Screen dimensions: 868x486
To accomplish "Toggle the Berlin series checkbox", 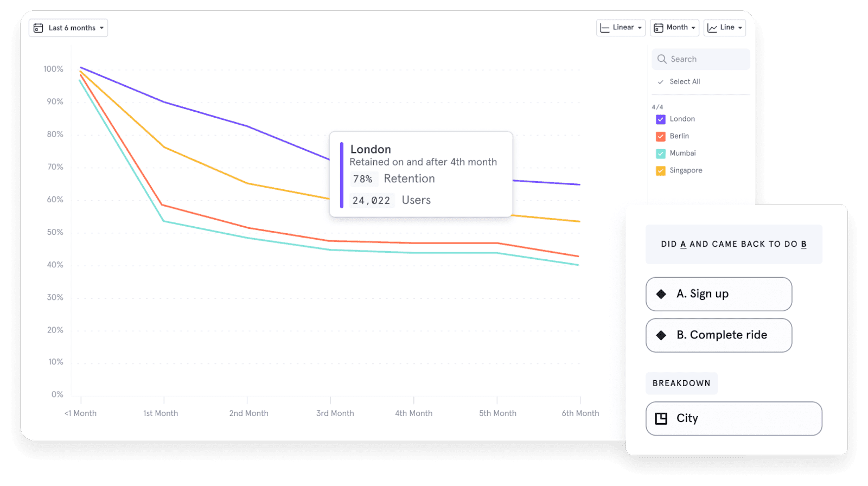I will tap(660, 136).
